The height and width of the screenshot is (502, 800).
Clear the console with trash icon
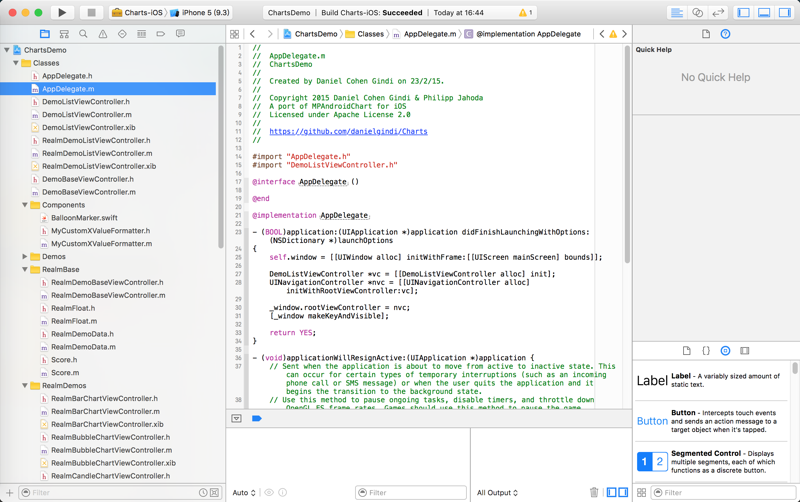[594, 493]
